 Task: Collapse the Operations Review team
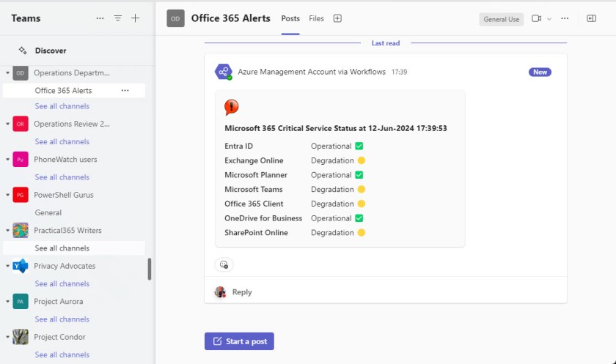coord(7,124)
